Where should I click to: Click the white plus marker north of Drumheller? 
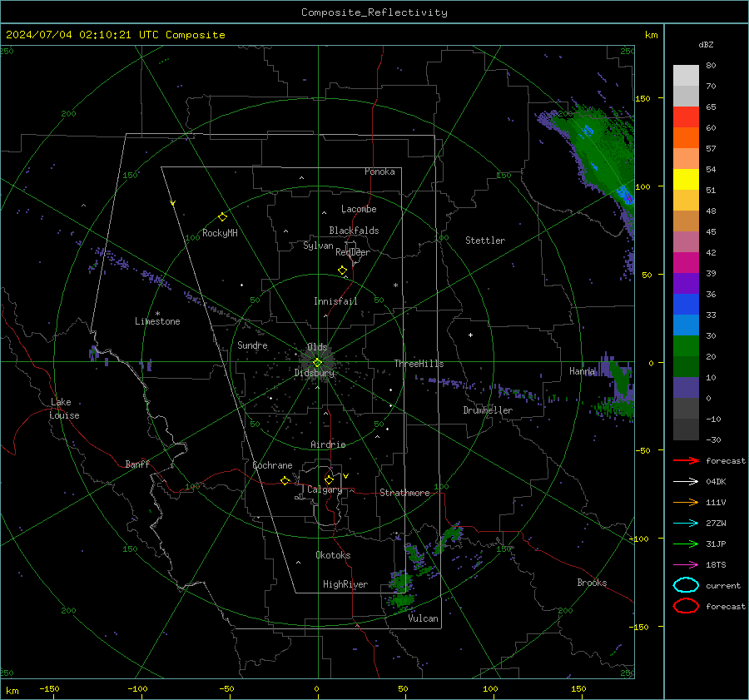470,335
